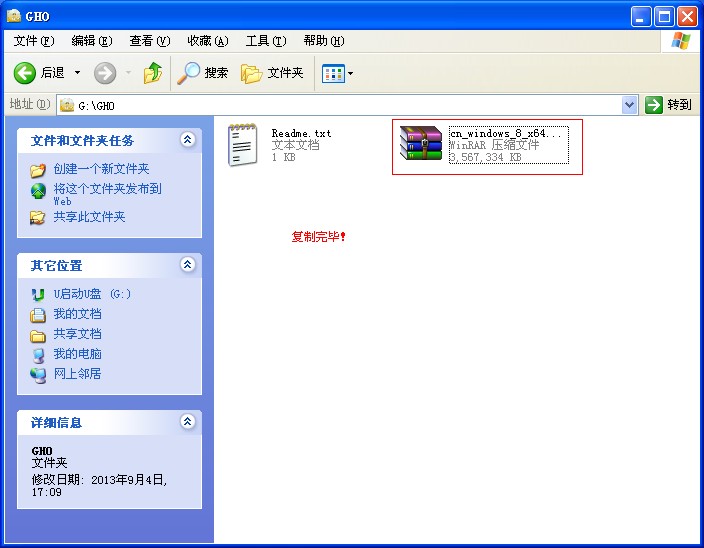The height and width of the screenshot is (548, 704).
Task: Open the Search (搜索) toolbar button
Action: tap(202, 73)
